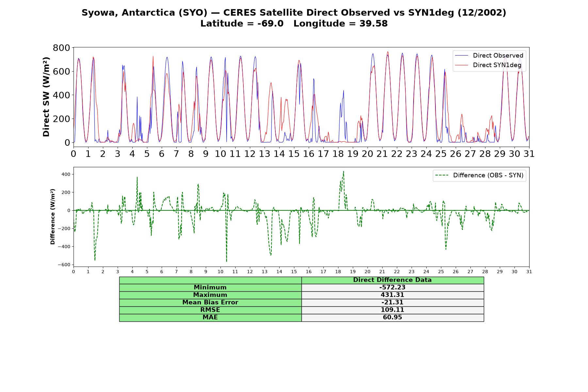Click the Latitude and Longitude subtitle text
Viewport: 588px width, 392px height.
294,24
